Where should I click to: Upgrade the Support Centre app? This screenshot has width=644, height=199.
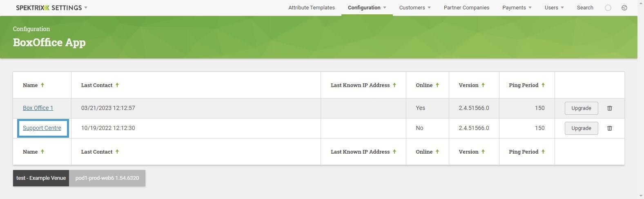tap(581, 128)
